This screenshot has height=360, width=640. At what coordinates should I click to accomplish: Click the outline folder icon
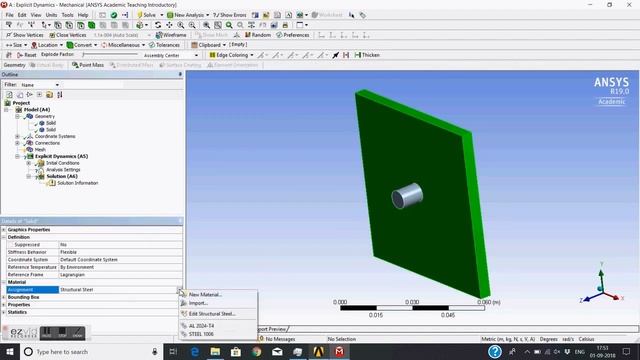(x=49, y=95)
